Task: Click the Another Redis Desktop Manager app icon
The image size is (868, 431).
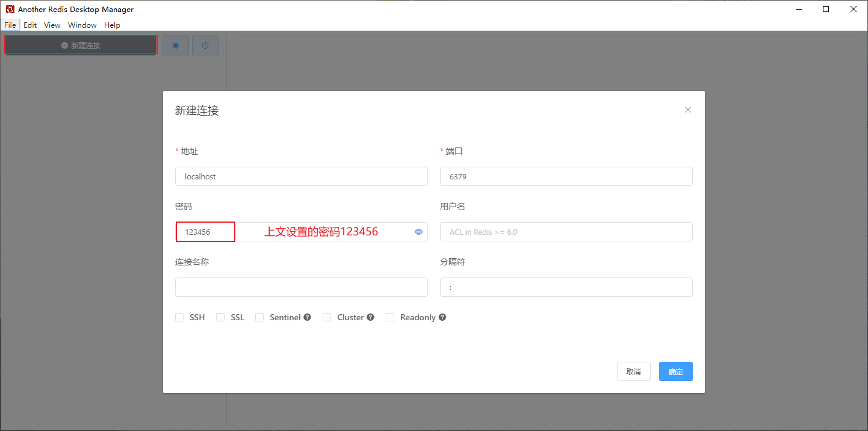Action: pyautogui.click(x=10, y=10)
